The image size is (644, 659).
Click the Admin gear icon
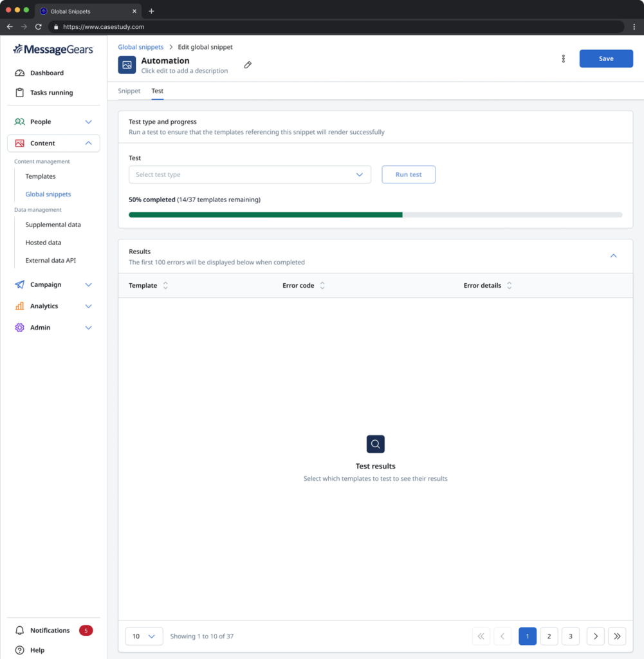(19, 328)
